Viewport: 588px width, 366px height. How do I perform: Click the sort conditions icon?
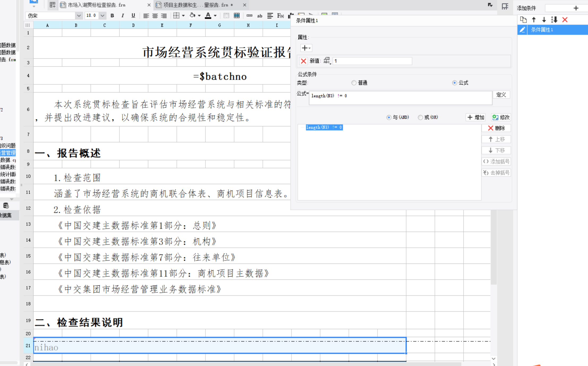point(554,20)
